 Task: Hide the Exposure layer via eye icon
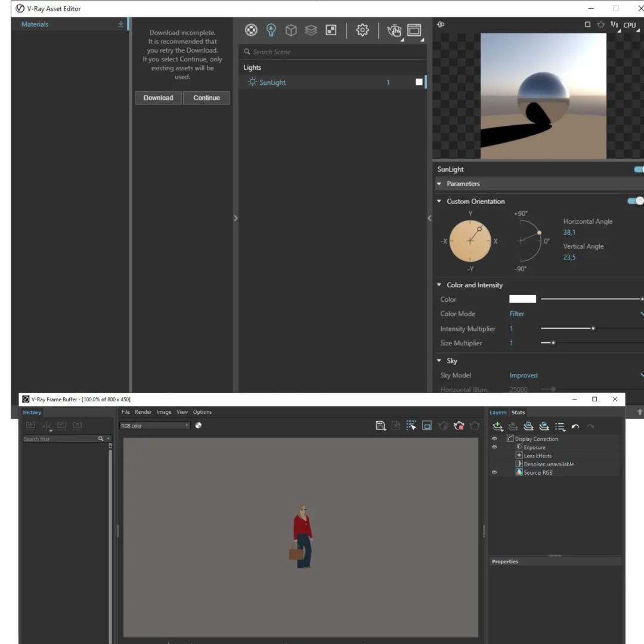494,447
